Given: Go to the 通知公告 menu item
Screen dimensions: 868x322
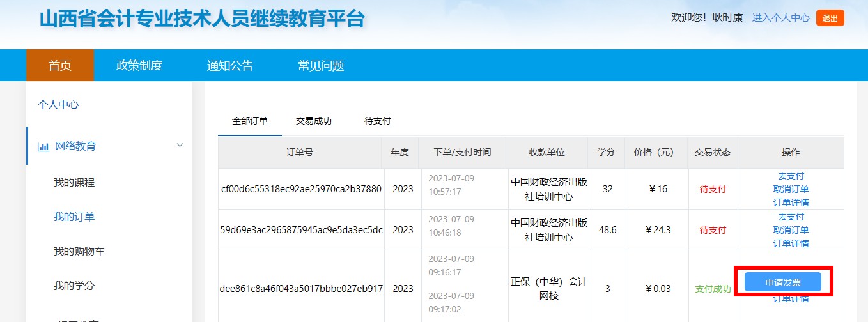Looking at the screenshot, I should pyautogui.click(x=230, y=65).
